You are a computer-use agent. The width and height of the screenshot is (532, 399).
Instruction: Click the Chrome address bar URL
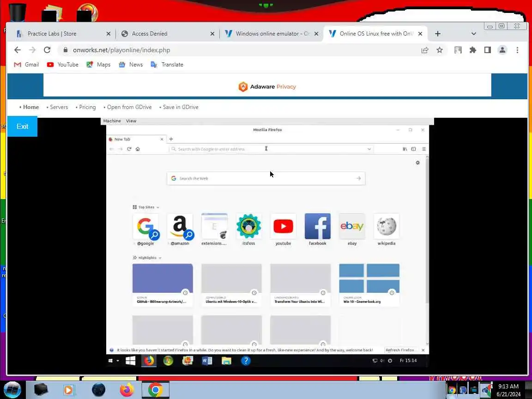coord(121,50)
